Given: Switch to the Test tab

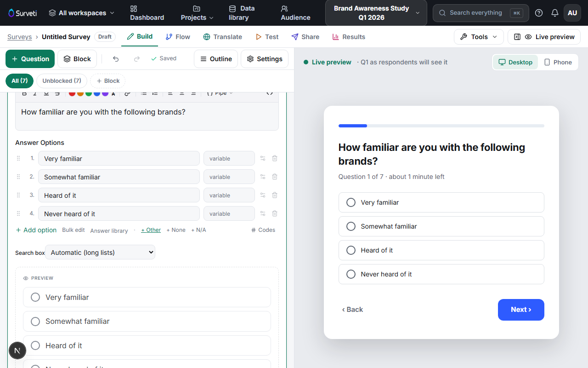Looking at the screenshot, I should [x=267, y=37].
